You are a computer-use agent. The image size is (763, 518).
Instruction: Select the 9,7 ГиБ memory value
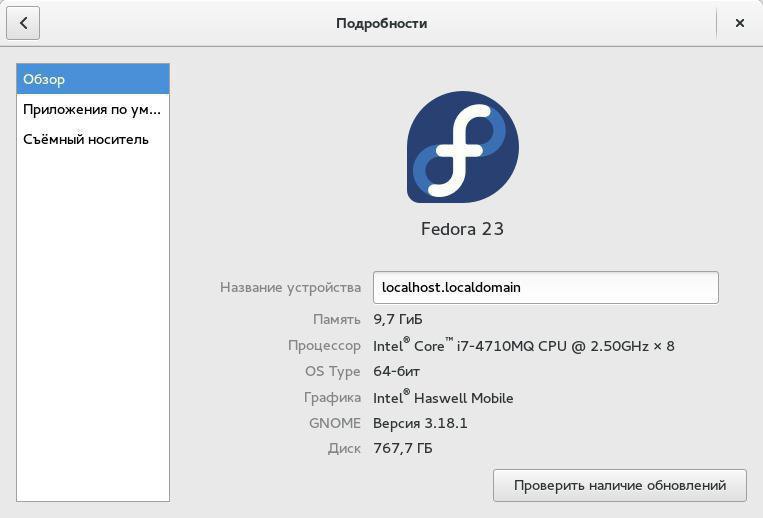click(398, 320)
